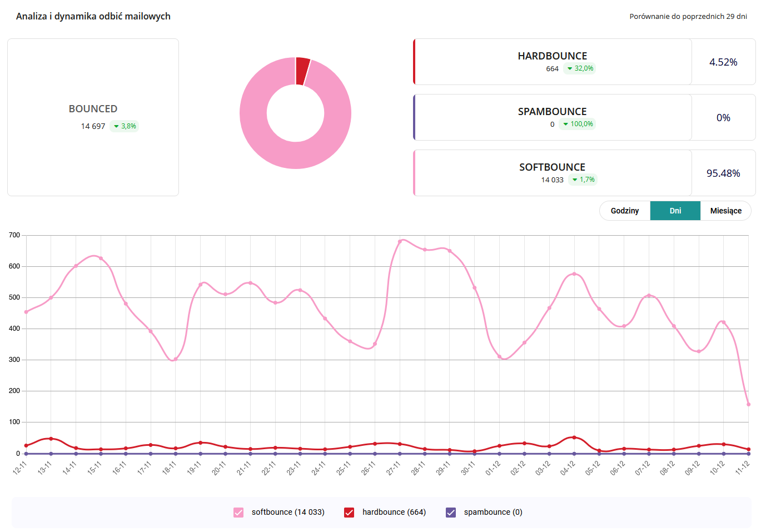This screenshot has height=532, width=766.
Task: Click the softbounce data point on 18-11
Action: pyautogui.click(x=175, y=359)
